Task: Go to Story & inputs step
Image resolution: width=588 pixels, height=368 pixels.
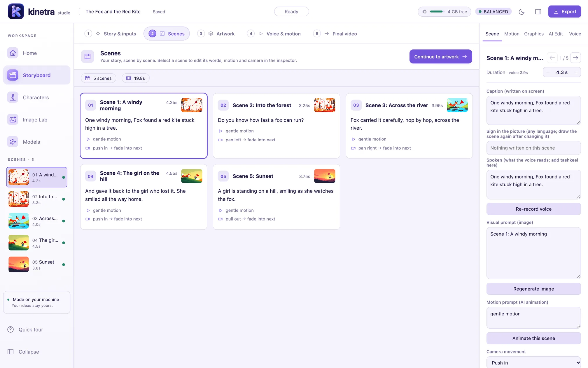Action: (x=111, y=34)
